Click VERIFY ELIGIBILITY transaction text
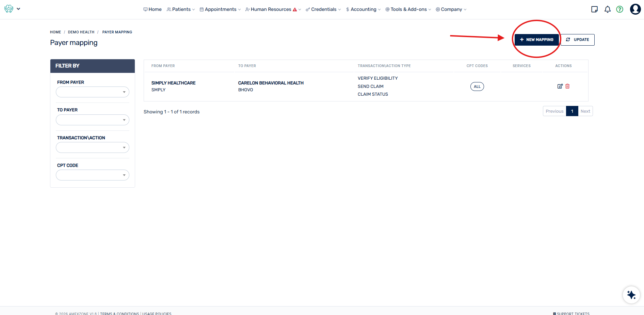Viewport: 644px width, 315px height. (x=378, y=78)
